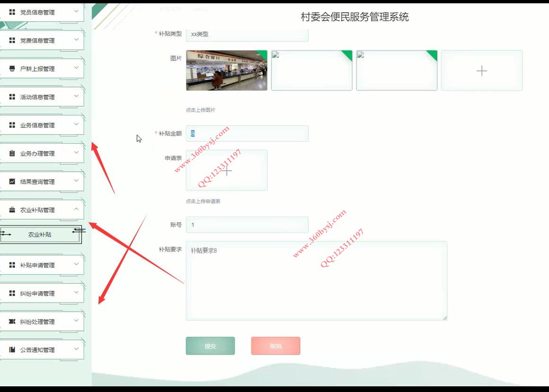
Task: Expand the 公告通知管理 chevron
Action: pos(76,349)
